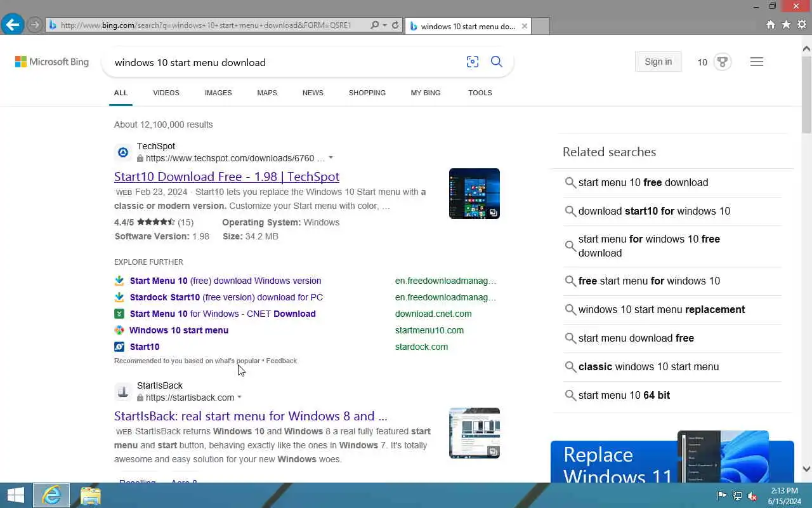
Task: Open 'Stardock Start10 (free version) download for PC'
Action: pos(226,297)
